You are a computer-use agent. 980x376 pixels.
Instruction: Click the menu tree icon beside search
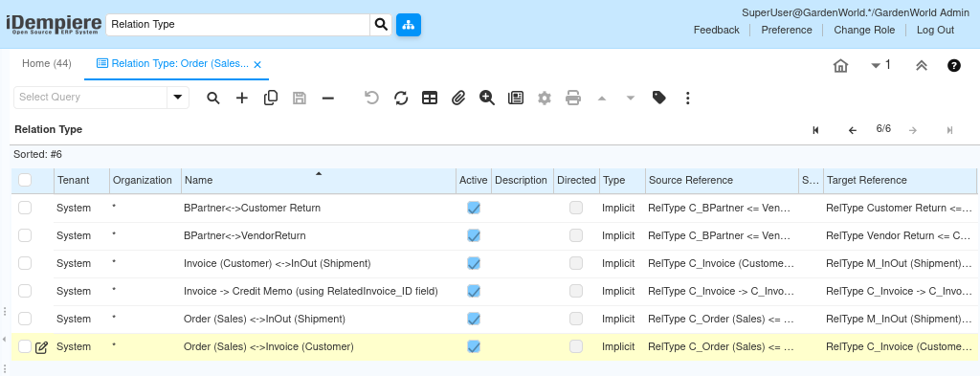pyautogui.click(x=409, y=25)
